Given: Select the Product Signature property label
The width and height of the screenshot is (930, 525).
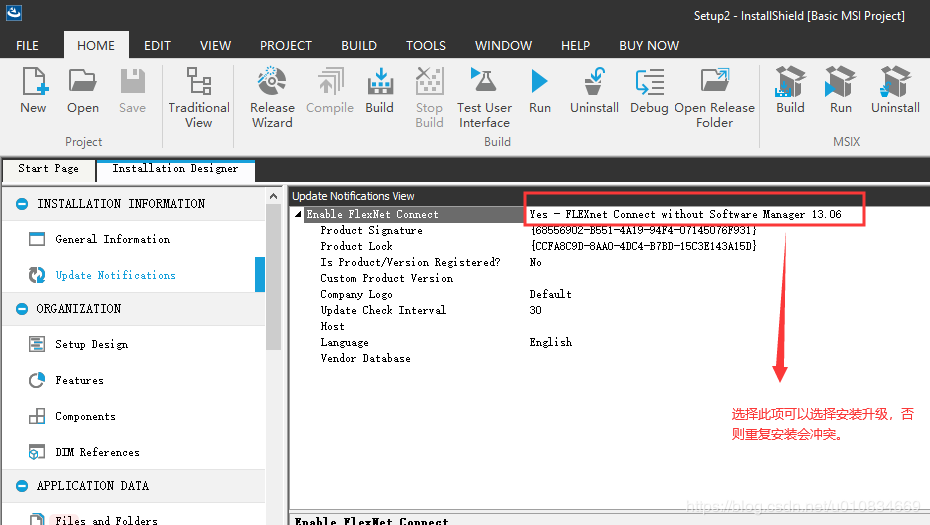Looking at the screenshot, I should (x=371, y=230).
